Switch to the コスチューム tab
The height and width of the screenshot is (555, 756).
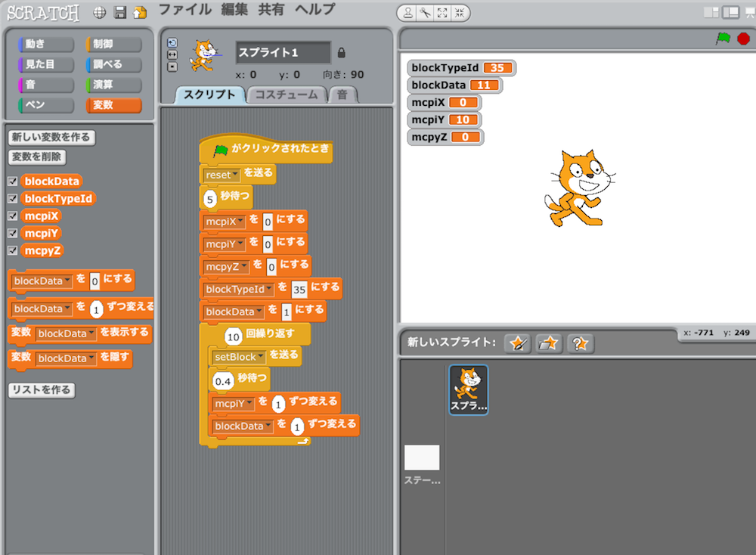click(x=287, y=95)
